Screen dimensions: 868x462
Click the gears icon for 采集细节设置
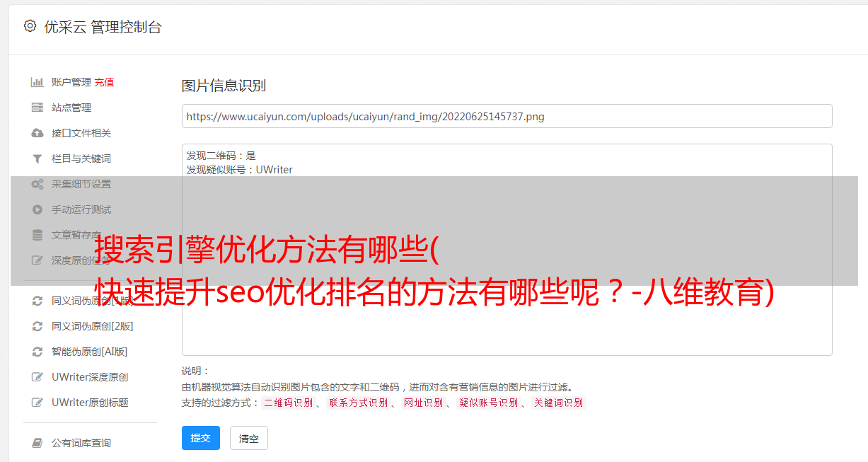point(37,184)
